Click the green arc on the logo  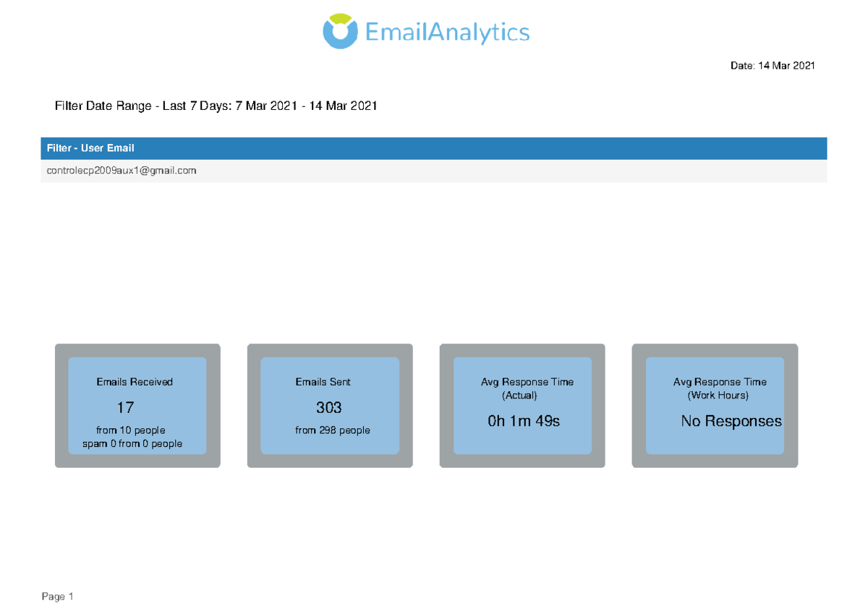pyautogui.click(x=339, y=20)
